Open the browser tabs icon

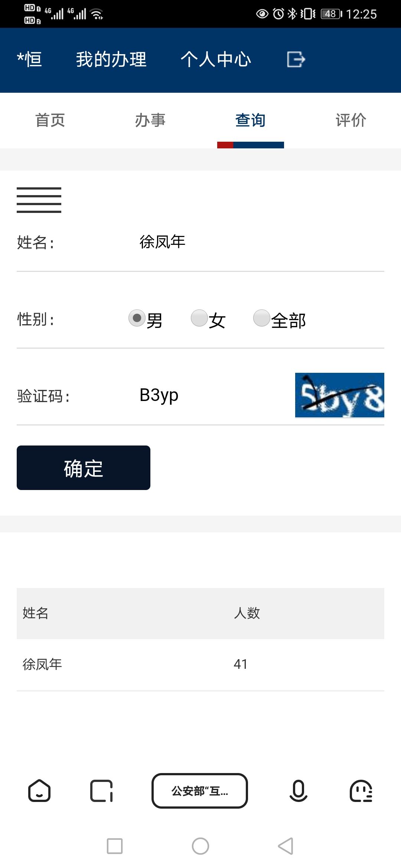click(x=101, y=791)
